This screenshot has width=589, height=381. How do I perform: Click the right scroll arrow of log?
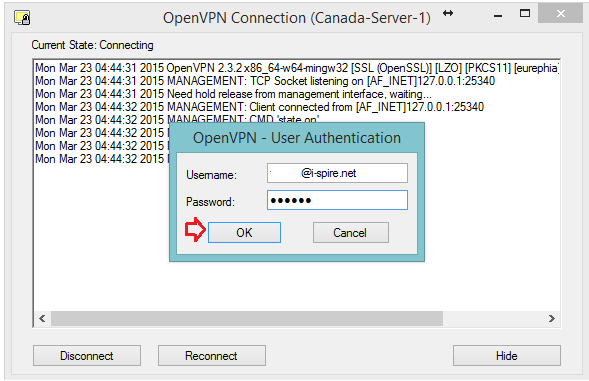coord(551,319)
